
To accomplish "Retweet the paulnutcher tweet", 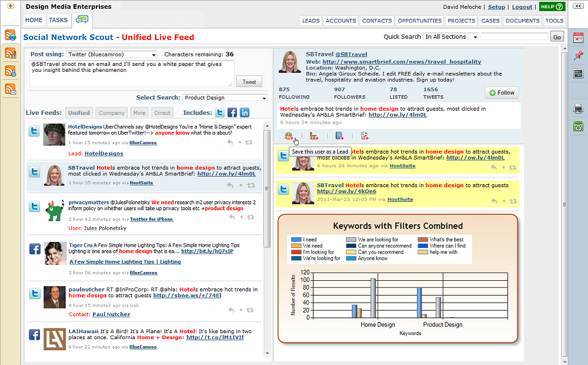I will (x=250, y=310).
